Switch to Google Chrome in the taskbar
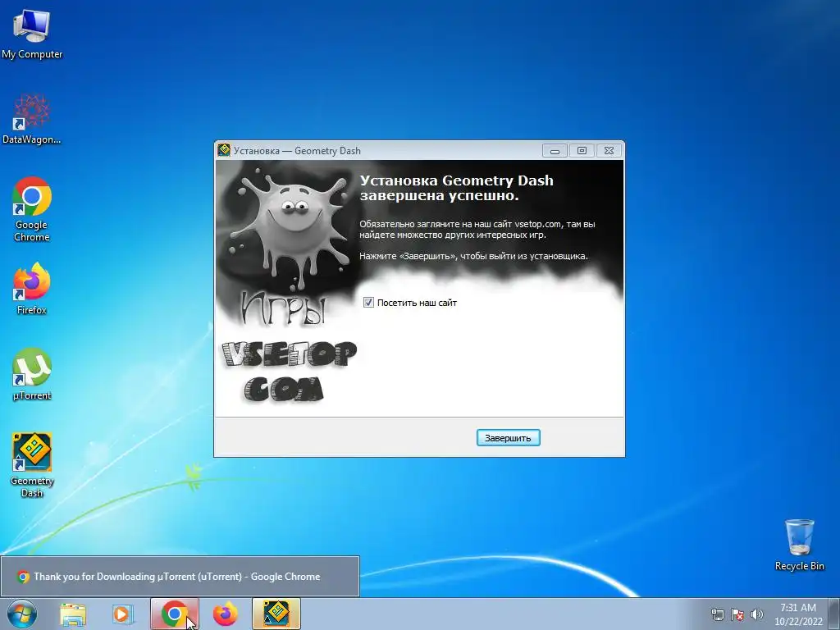This screenshot has height=630, width=840. [x=174, y=614]
